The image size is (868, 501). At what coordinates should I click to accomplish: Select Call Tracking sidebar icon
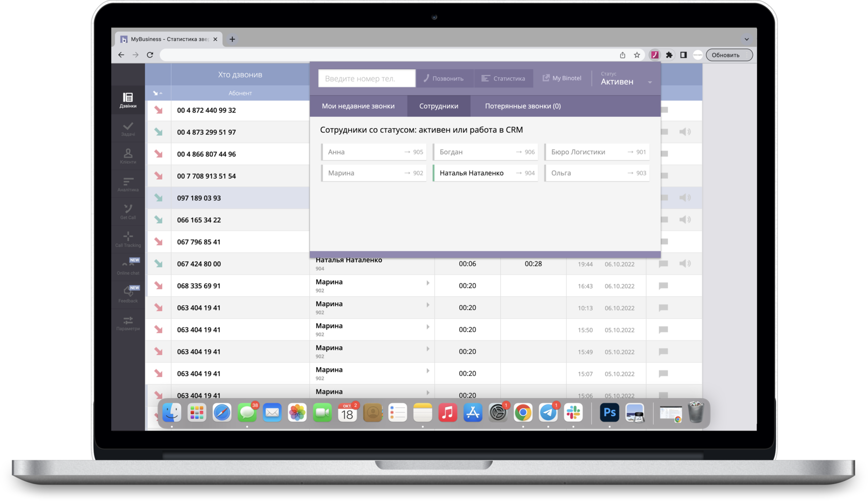click(x=128, y=240)
